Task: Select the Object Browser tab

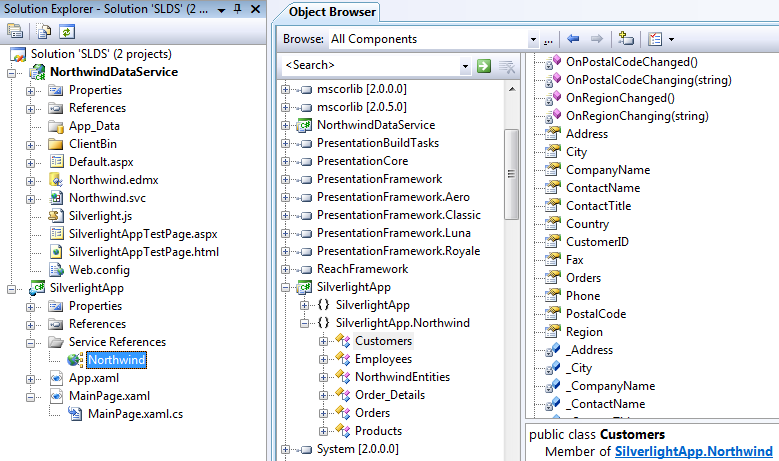Action: (x=332, y=12)
